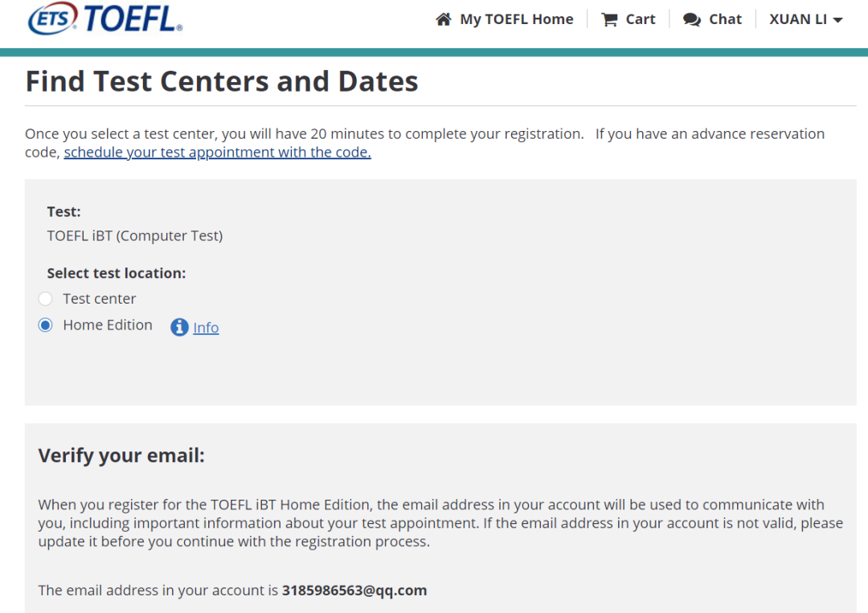The image size is (868, 613).
Task: Open the Chat text link
Action: (725, 19)
